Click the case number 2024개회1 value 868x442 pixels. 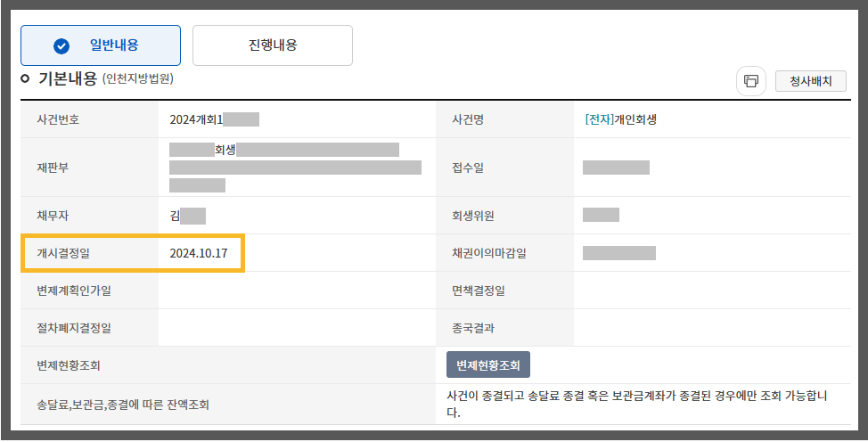(x=195, y=119)
